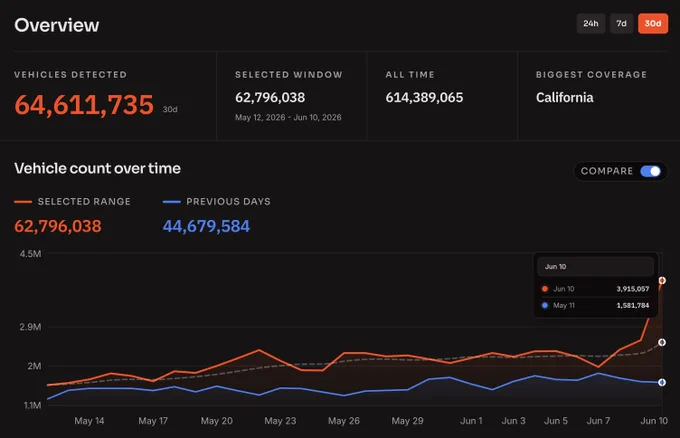The width and height of the screenshot is (680, 438).
Task: Click the 62,796,038 value under Selected Window
Action: (x=270, y=98)
